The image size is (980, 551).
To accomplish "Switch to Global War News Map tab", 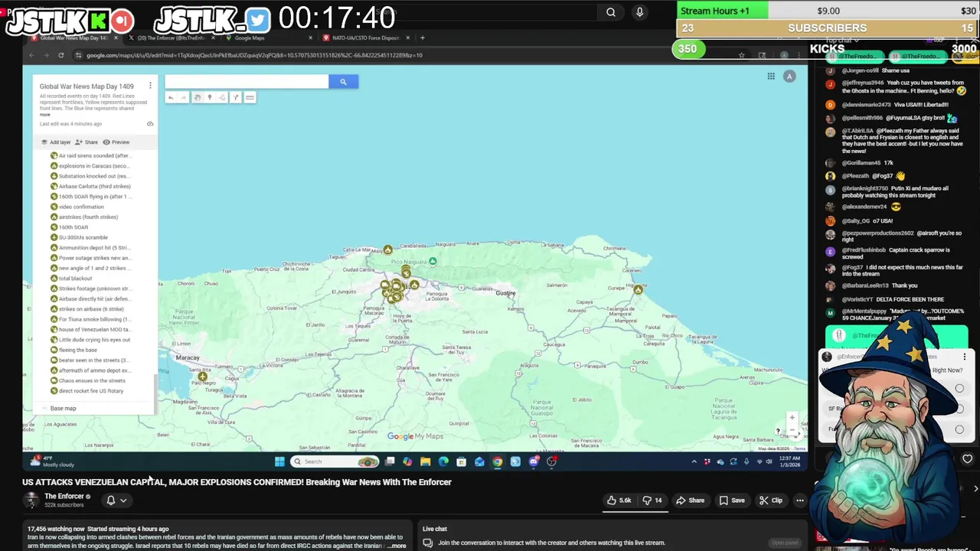I will pos(73,37).
